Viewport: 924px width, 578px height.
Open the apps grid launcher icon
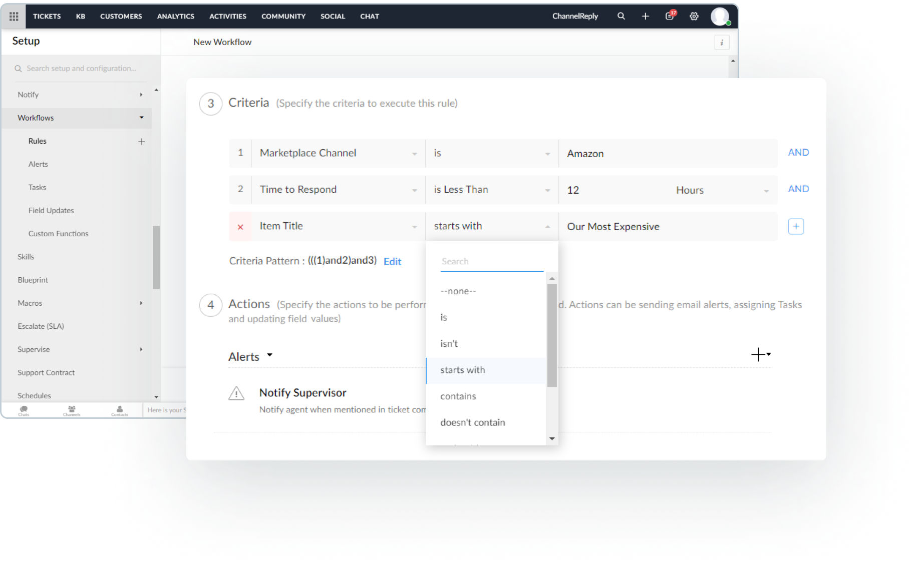click(14, 16)
